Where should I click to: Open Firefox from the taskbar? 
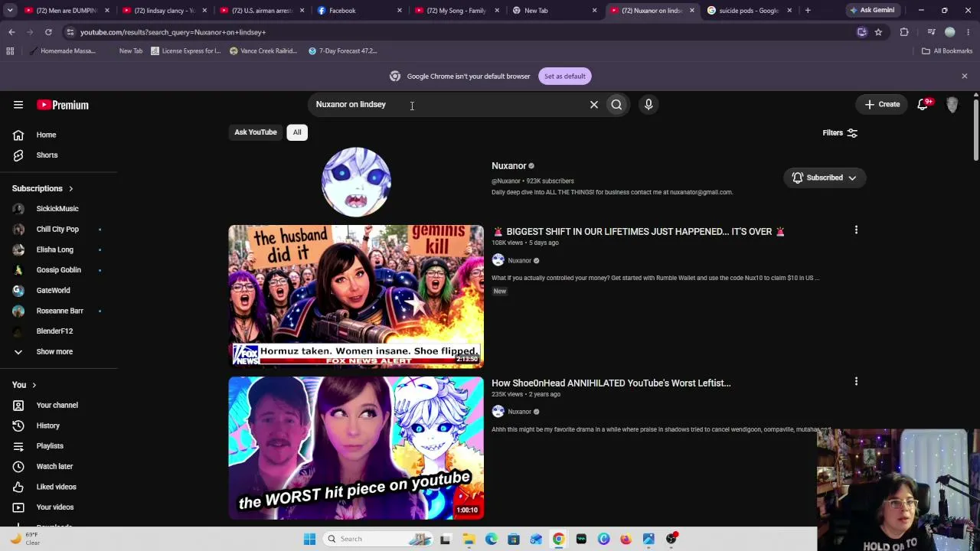pyautogui.click(x=626, y=539)
